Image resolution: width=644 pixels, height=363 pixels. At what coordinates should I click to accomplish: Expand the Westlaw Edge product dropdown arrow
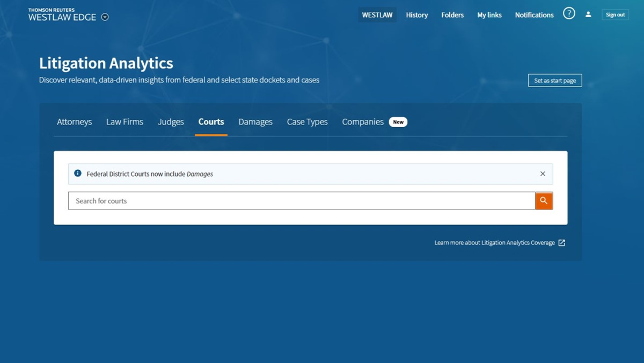(105, 17)
